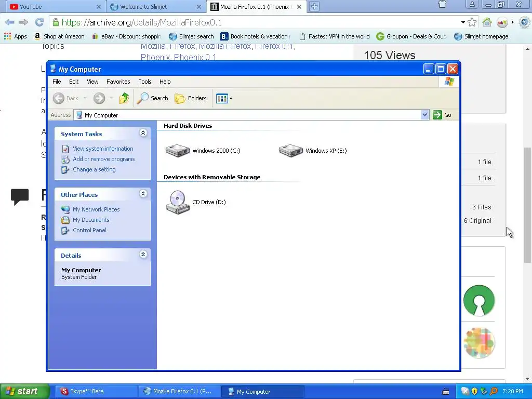Click the browser reload icon
Screen dimensions: 532x399
[x=39, y=22]
